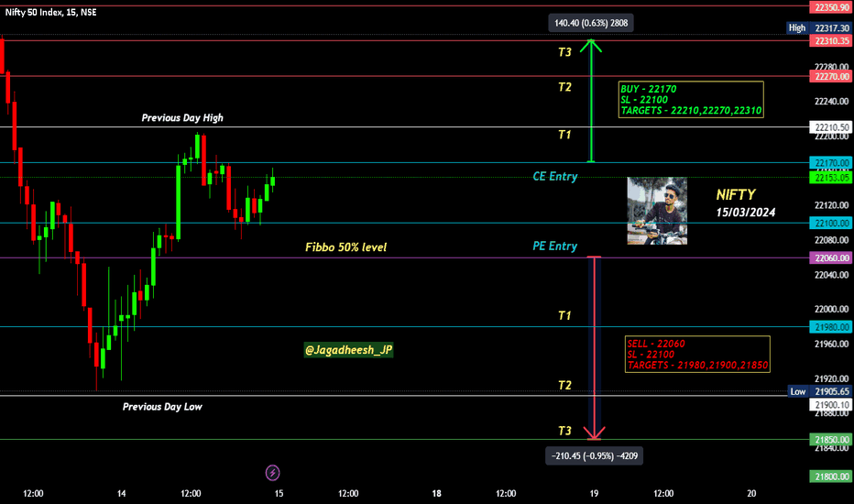Select the lower T1 target label near 21980
This screenshot has height=504, width=854.
point(564,315)
